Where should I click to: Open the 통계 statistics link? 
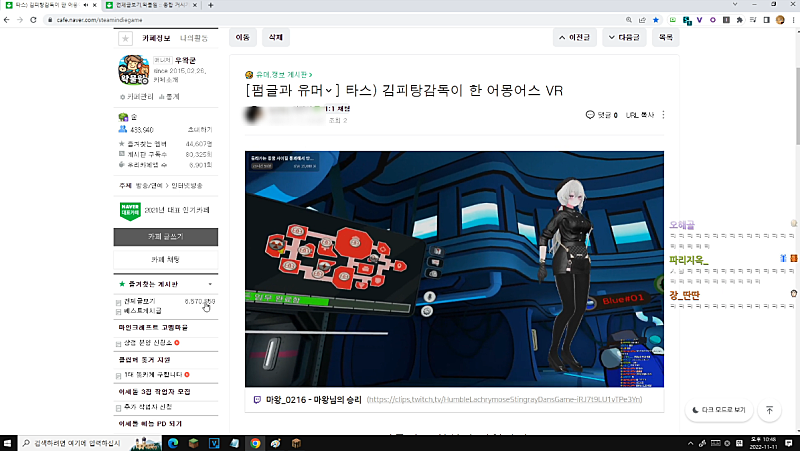[x=169, y=96]
